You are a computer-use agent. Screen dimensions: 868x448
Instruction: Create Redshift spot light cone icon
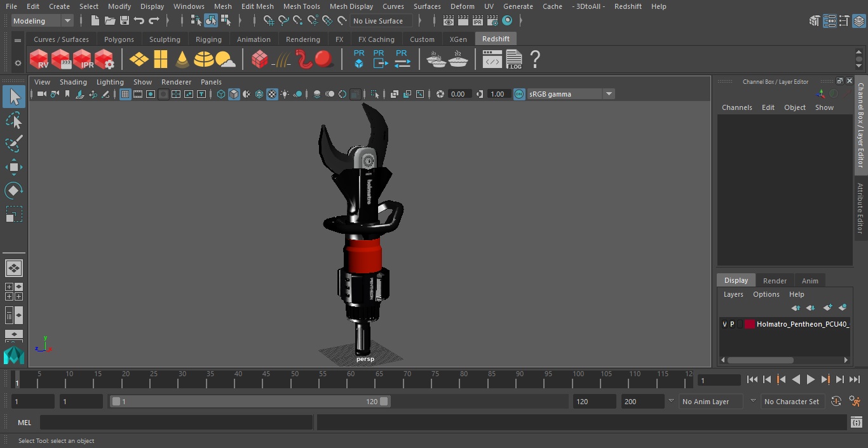182,60
